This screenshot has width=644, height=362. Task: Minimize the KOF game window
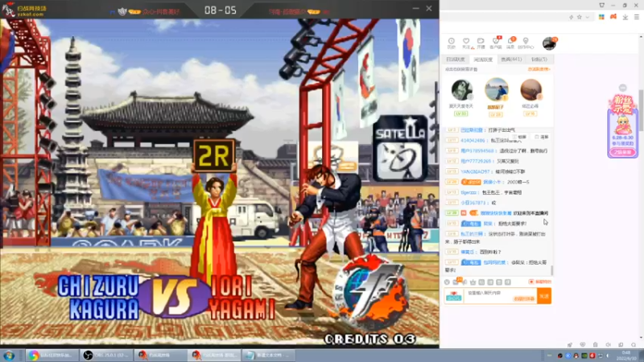(416, 8)
